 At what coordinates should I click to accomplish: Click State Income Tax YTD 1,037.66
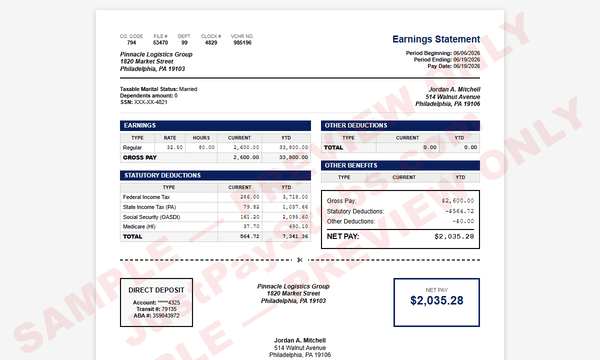coord(295,207)
